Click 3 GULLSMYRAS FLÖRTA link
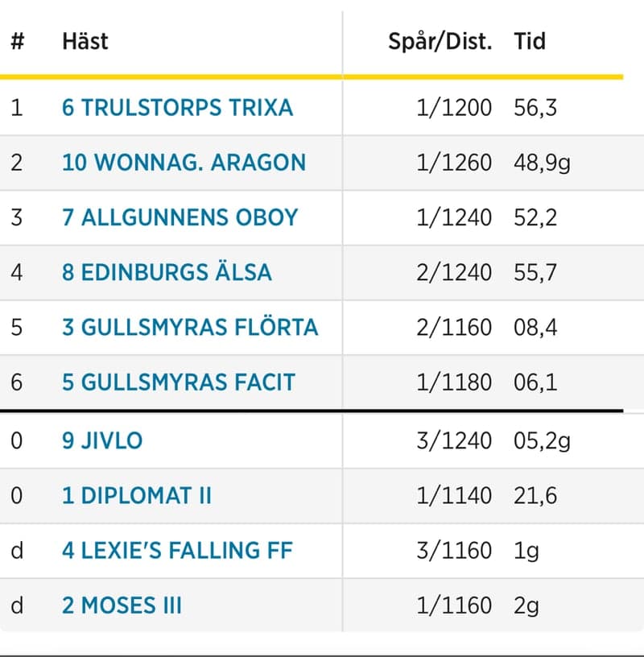644x657 pixels. pos(190,327)
